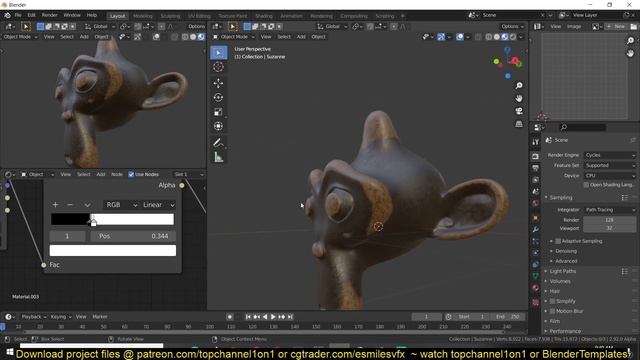Click the pan hand icon in main viewport

(519, 98)
